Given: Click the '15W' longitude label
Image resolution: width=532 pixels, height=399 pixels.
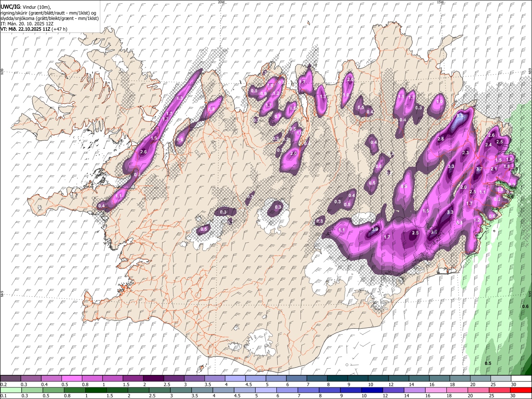Looking at the screenshot, I should pos(440,2).
